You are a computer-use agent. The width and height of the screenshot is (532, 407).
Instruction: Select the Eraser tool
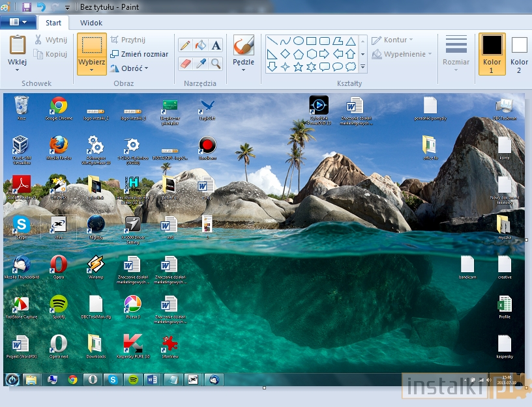[x=185, y=63]
